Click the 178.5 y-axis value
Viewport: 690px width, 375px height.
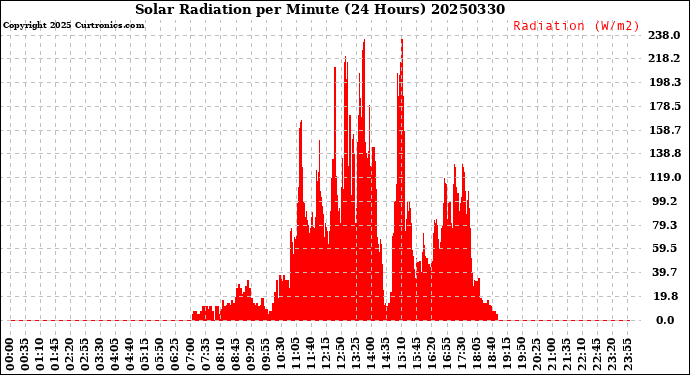[664, 106]
